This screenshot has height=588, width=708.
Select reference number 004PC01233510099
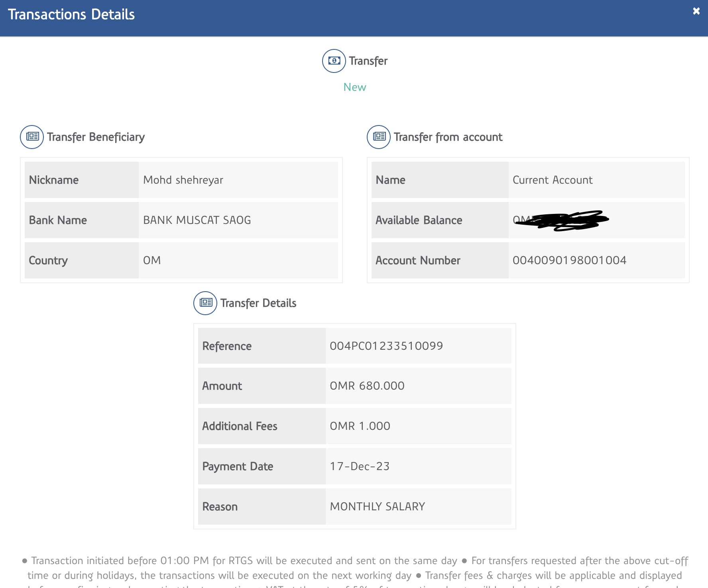(x=386, y=346)
